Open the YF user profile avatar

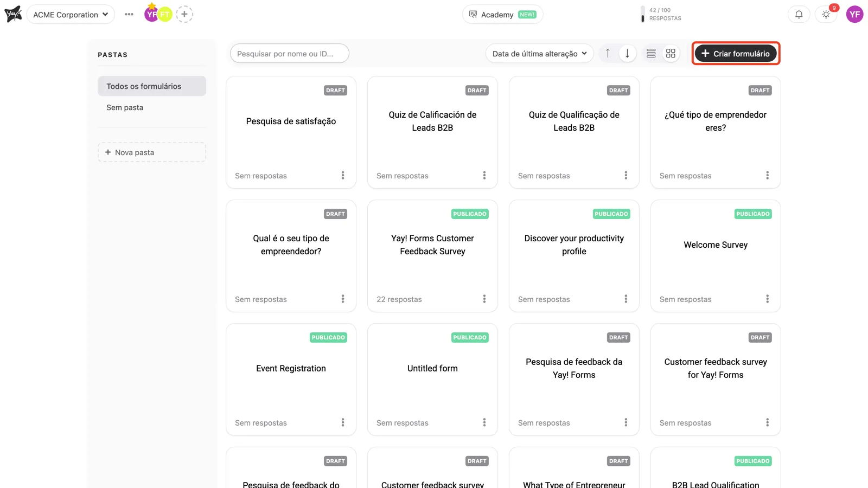855,15
